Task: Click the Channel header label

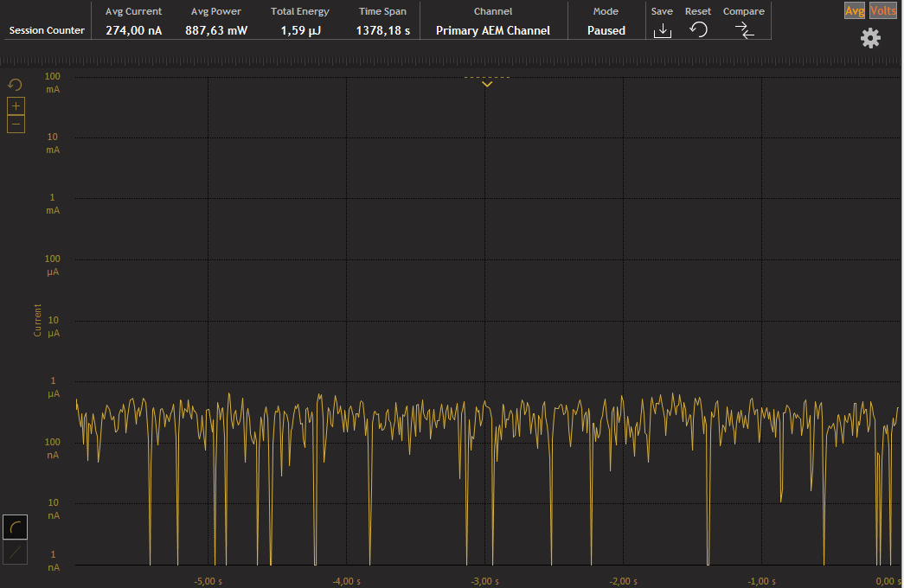Action: pos(493,11)
